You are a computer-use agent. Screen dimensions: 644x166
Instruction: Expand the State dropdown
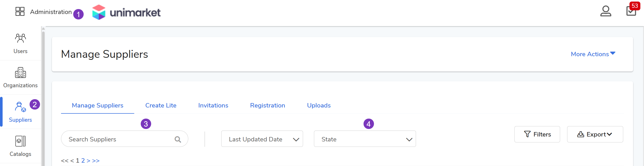365,139
